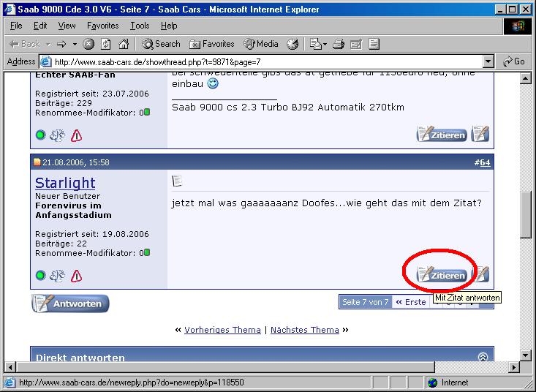Click the Go button
Screen dimensions: 536x392
tap(514, 61)
